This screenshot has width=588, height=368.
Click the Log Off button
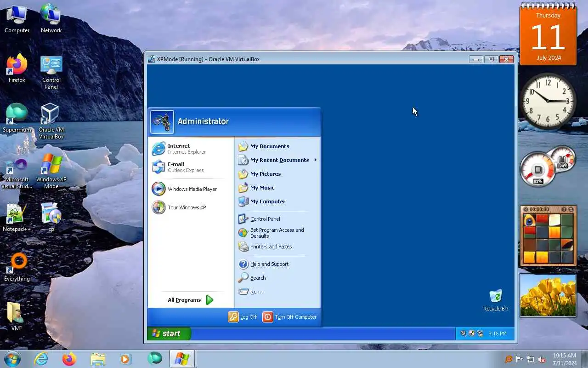[243, 317]
